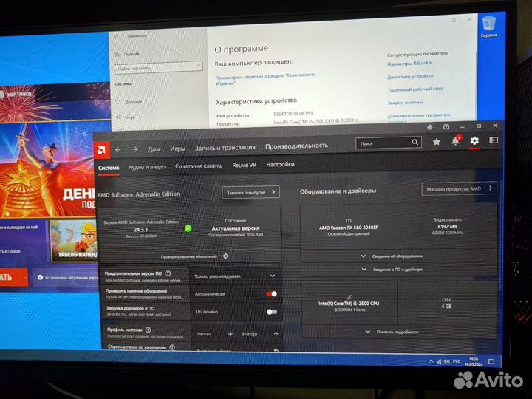
Task: Click the help icon beside Профиль настроек
Action: (x=149, y=330)
